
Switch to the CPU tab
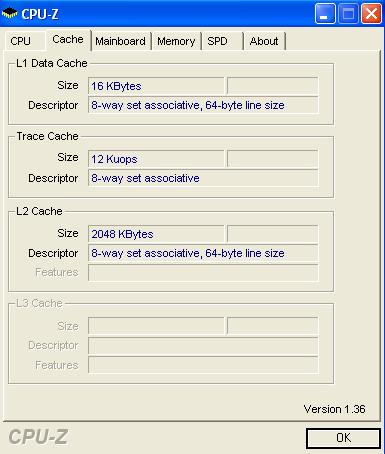pyautogui.click(x=25, y=41)
